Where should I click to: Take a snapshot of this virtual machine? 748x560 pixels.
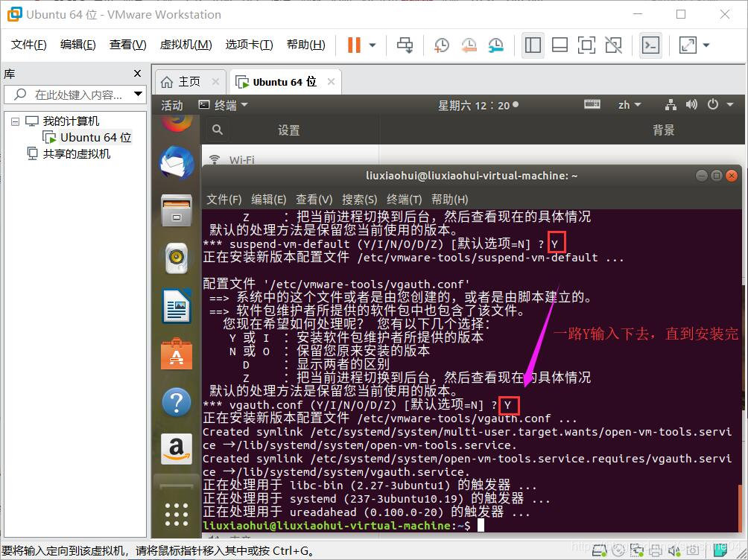[441, 45]
